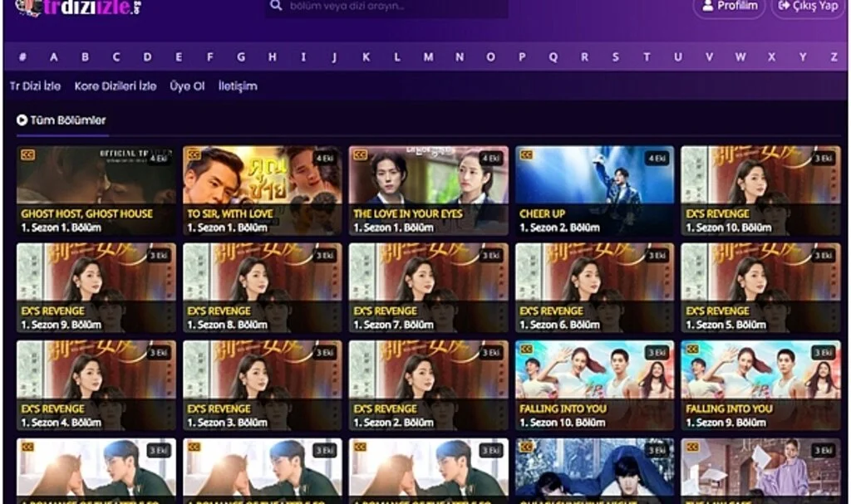Focus the bölüm veya dizi arayın search field
This screenshot has height=504, width=851.
pyautogui.click(x=386, y=7)
